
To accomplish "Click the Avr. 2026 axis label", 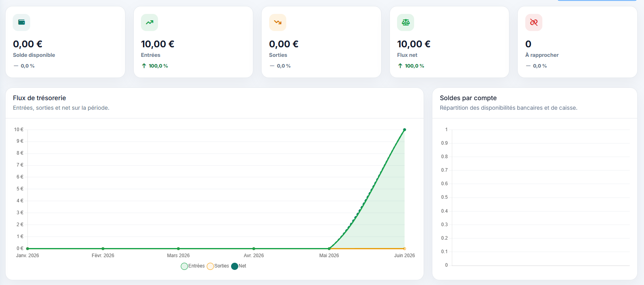I will point(254,256).
